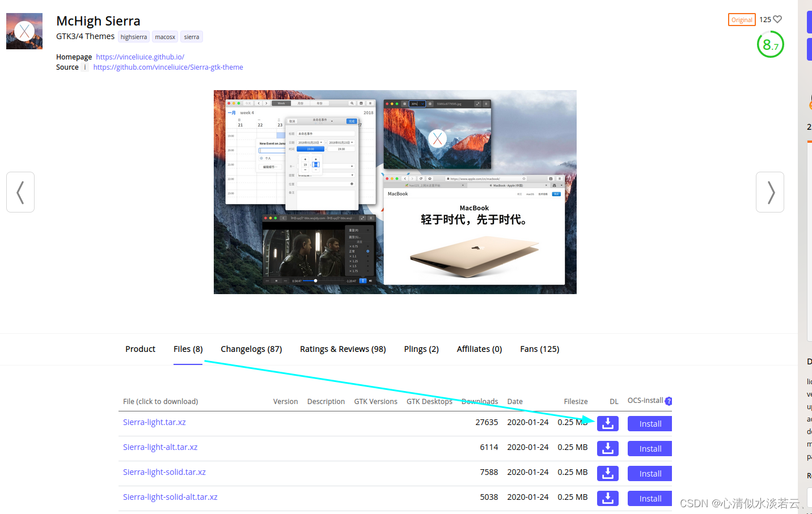Install Sierra-light.tar.xz via OCS

[650, 424]
